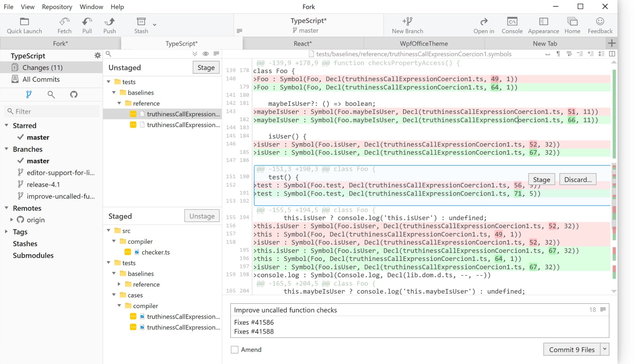Expand the Tags section
This screenshot has width=636, height=364.
[x=6, y=231]
